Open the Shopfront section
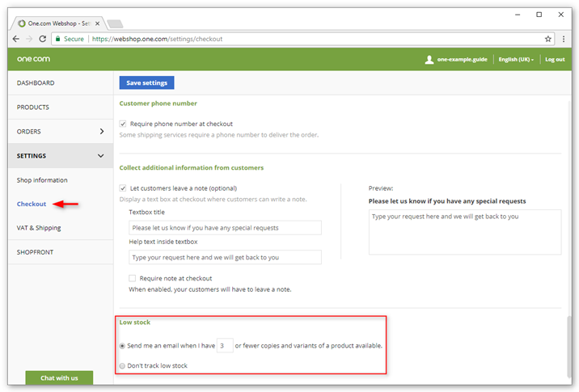Screen dimensions: 579x392 [61, 252]
